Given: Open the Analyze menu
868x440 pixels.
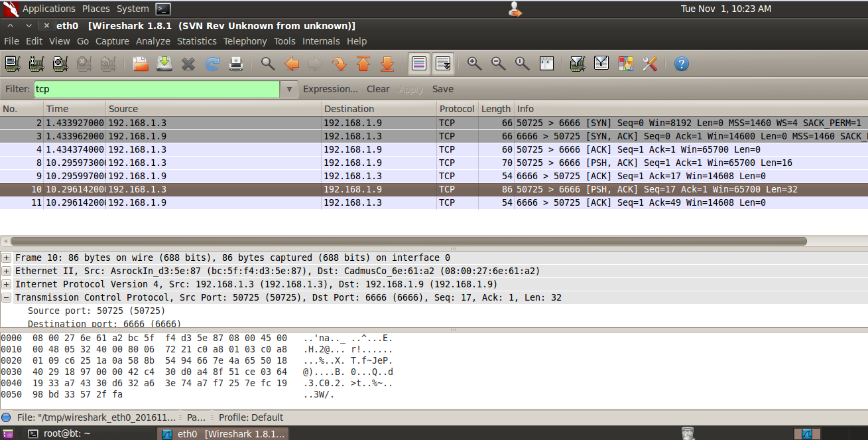Looking at the screenshot, I should coord(153,41).
